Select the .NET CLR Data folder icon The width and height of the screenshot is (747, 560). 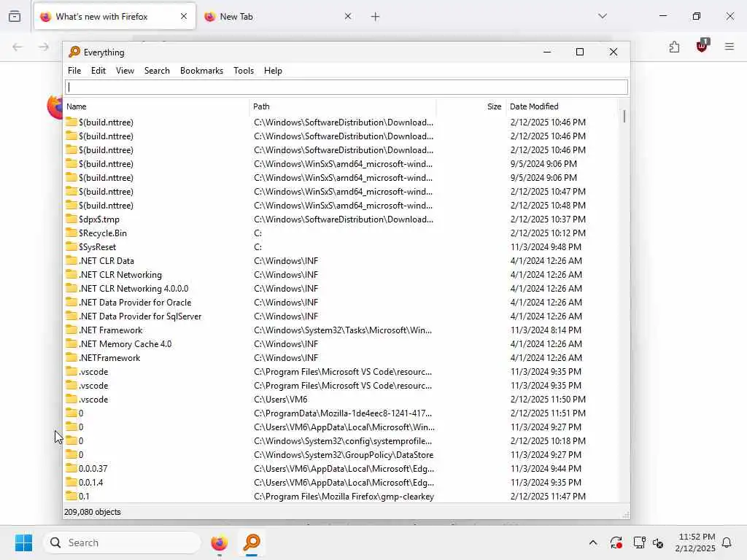point(71,260)
